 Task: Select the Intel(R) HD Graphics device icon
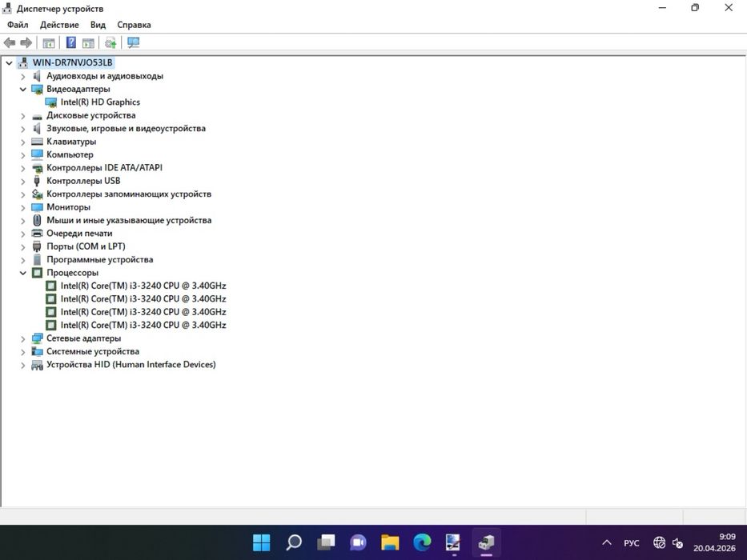pos(51,102)
